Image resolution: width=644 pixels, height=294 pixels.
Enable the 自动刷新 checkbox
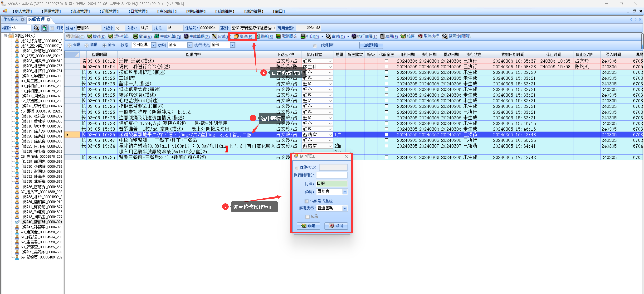click(x=315, y=46)
